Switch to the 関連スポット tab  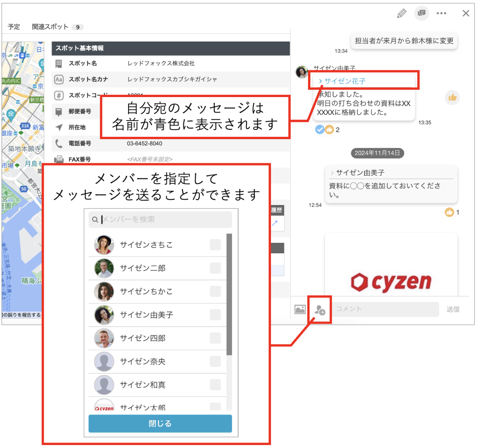[x=50, y=27]
